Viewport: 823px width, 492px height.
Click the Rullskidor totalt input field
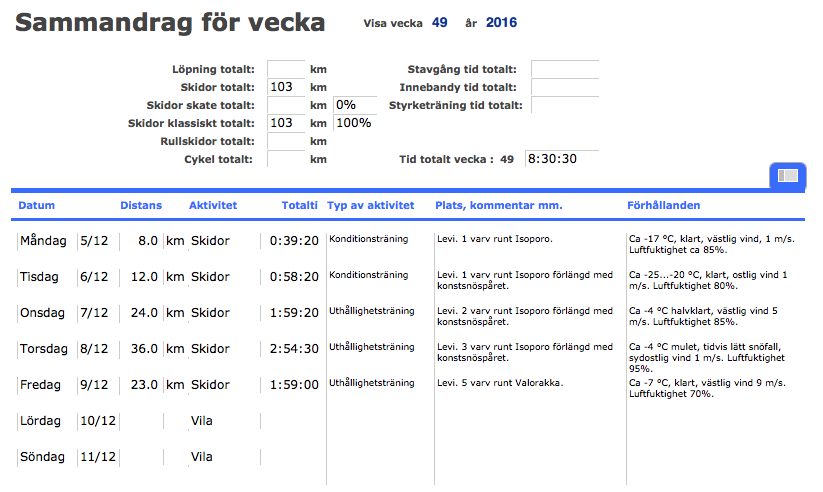286,141
